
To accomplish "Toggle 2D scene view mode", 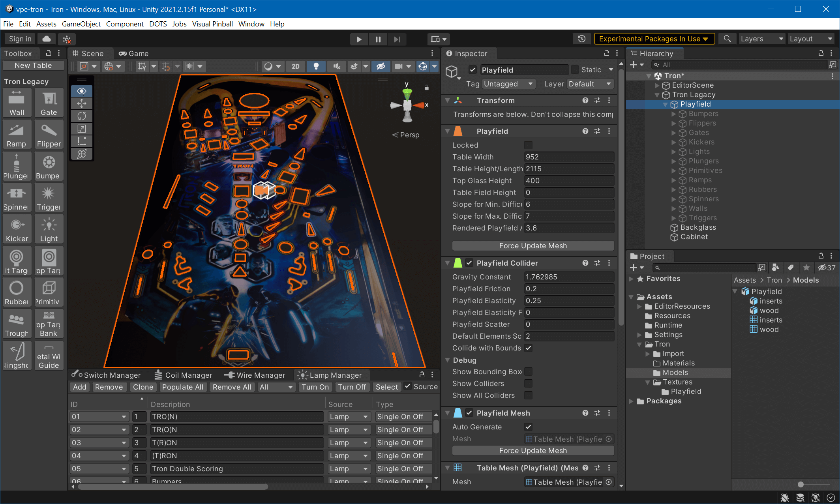I will (x=295, y=66).
